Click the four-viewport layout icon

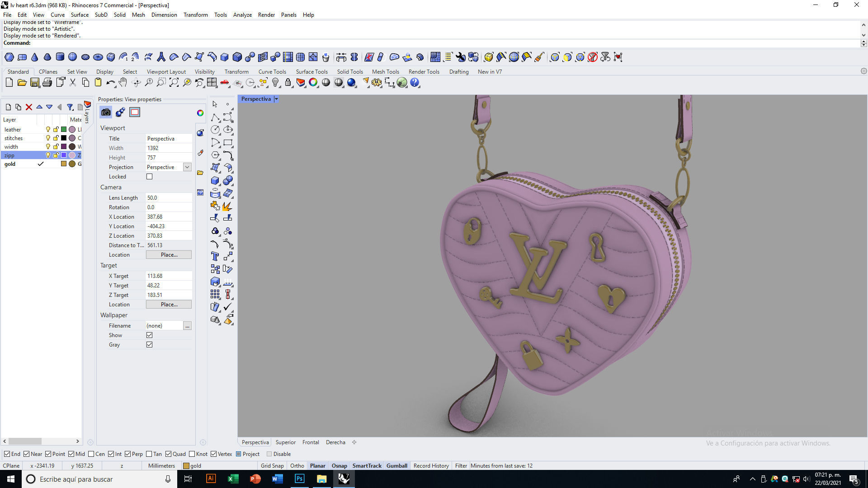[x=212, y=83]
